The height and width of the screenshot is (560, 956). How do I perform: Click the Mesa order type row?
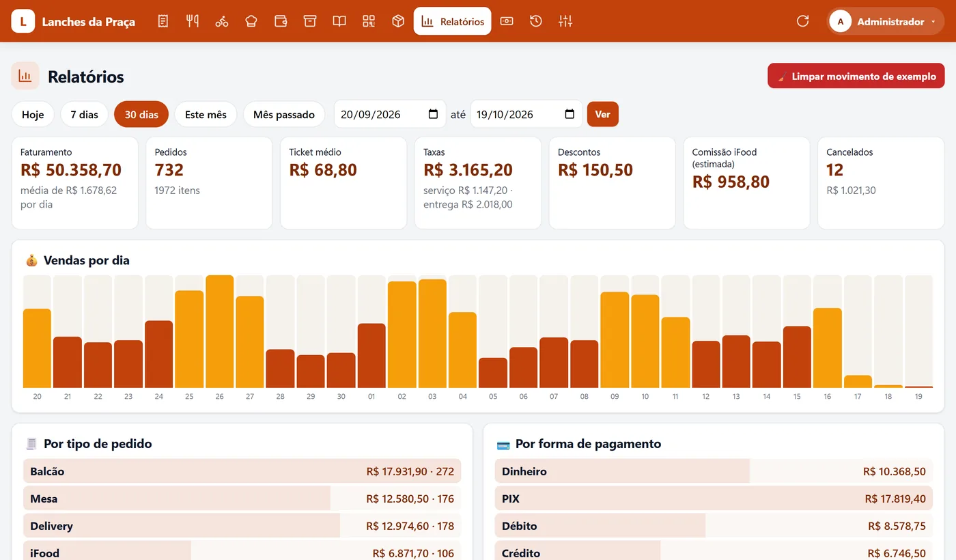pyautogui.click(x=242, y=499)
